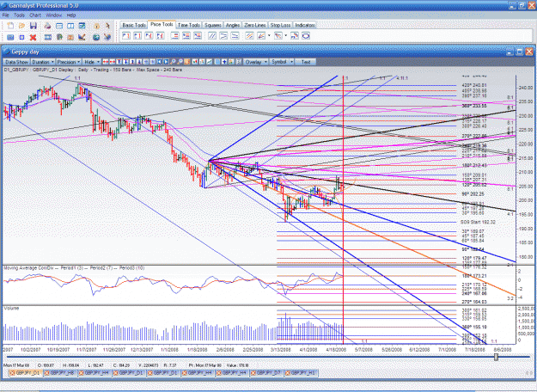Click the 'SO9 Start 192.32' level label
Image resolution: width=537 pixels, height=392 pixels.
(x=478, y=222)
